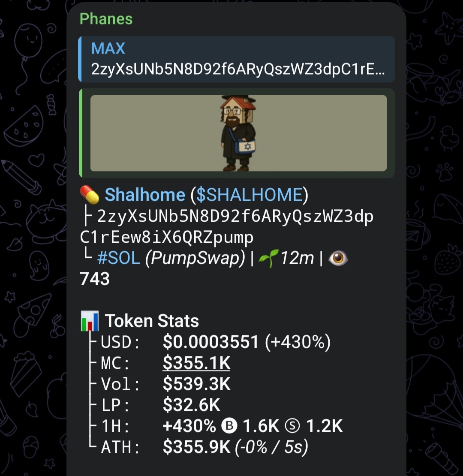
Task: Open the Shalhome token name link
Action: click(x=145, y=195)
